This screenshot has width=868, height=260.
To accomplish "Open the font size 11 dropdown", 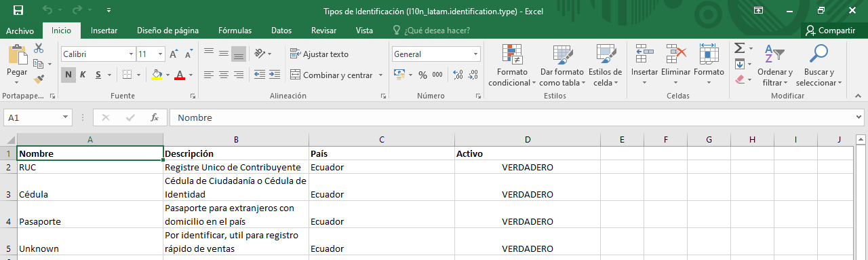I will click(x=161, y=54).
